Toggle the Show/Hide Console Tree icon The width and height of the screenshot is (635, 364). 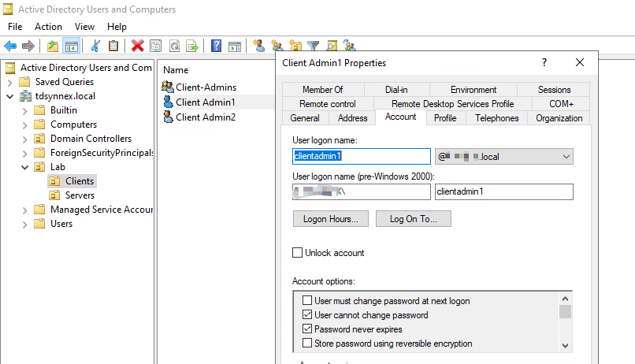point(72,46)
